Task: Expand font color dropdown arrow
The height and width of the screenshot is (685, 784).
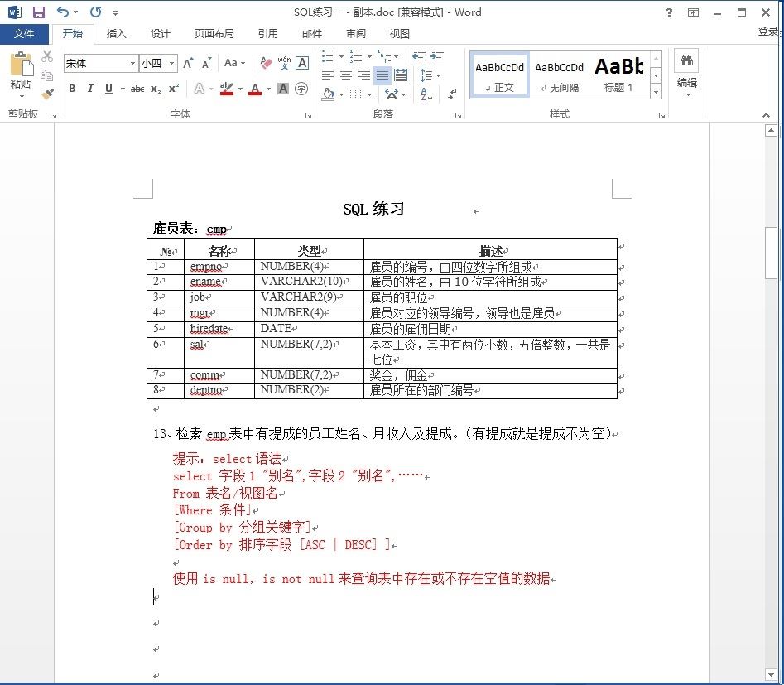Action: tap(268, 89)
